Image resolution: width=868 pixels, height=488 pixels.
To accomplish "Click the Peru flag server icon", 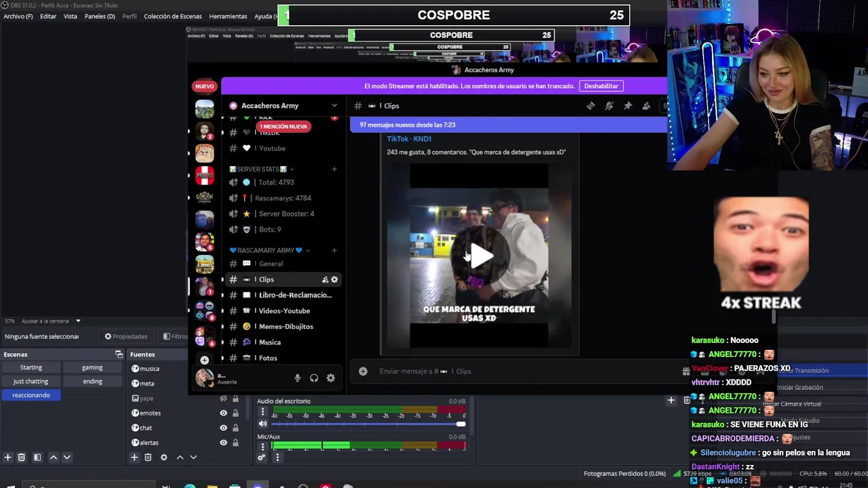I will [204, 176].
